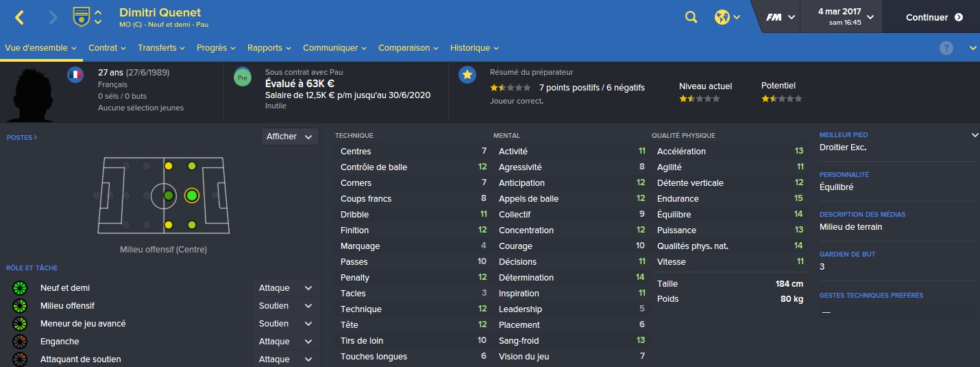The height and width of the screenshot is (367, 980).
Task: Click the Pau club badge icon
Action: click(x=82, y=17)
